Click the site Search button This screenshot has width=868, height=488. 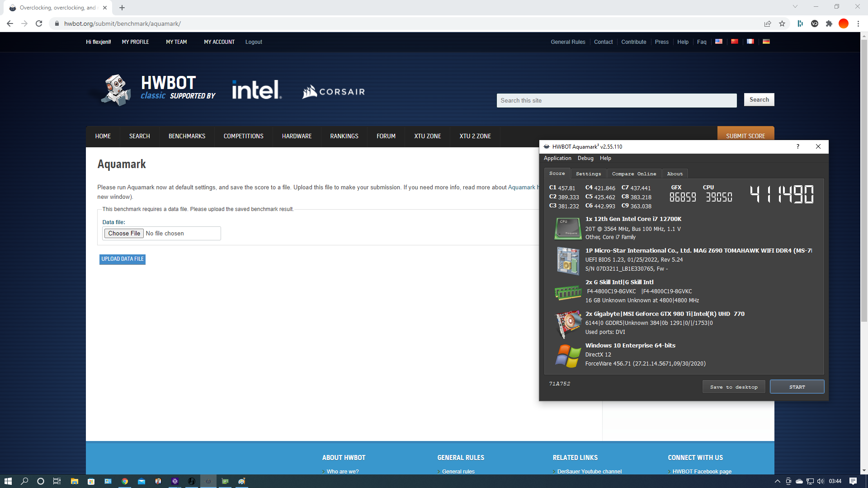[759, 100]
